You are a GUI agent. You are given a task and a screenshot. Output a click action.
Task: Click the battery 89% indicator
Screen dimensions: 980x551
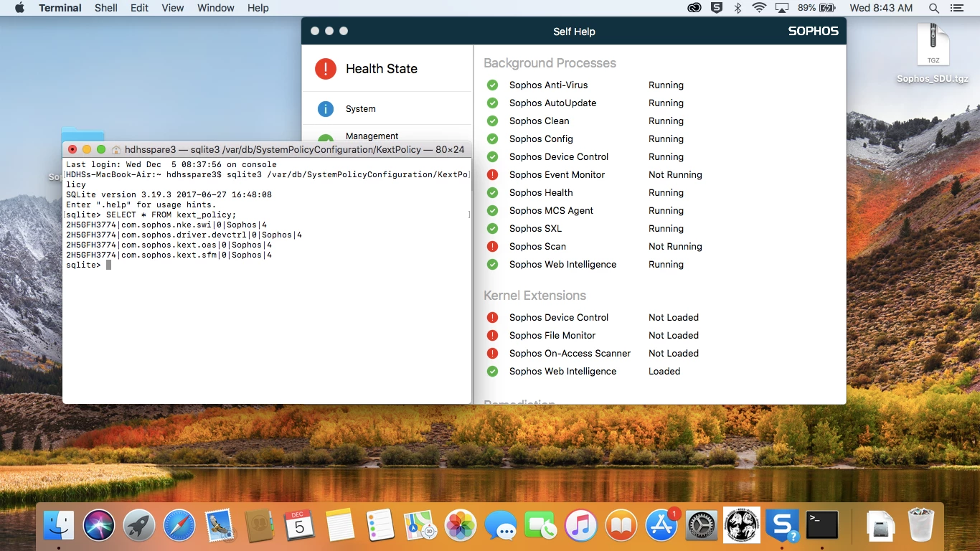click(x=816, y=8)
